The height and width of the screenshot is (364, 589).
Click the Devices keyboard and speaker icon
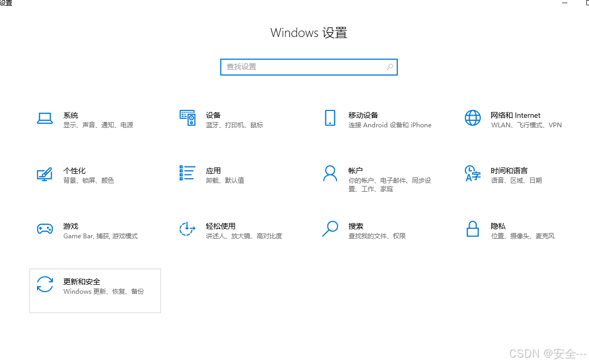pyautogui.click(x=188, y=118)
